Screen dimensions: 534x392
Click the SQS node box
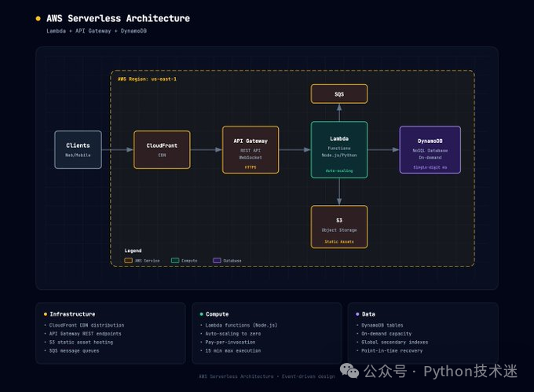pos(339,93)
